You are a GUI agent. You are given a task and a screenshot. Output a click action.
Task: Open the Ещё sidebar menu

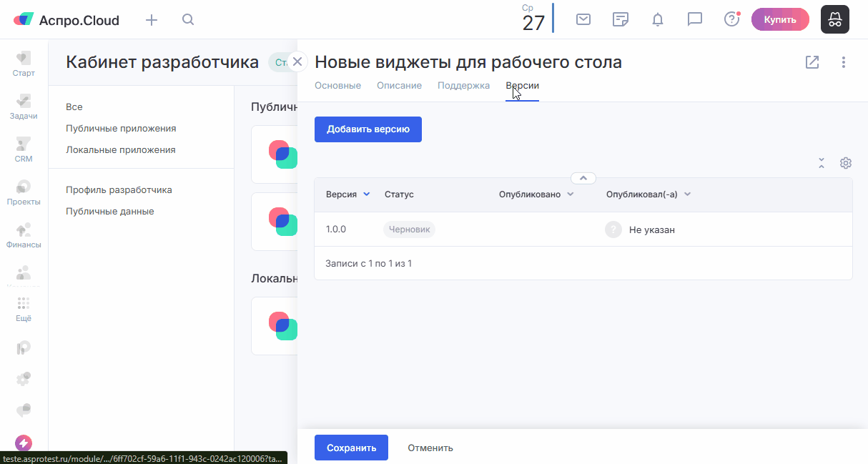click(x=24, y=310)
